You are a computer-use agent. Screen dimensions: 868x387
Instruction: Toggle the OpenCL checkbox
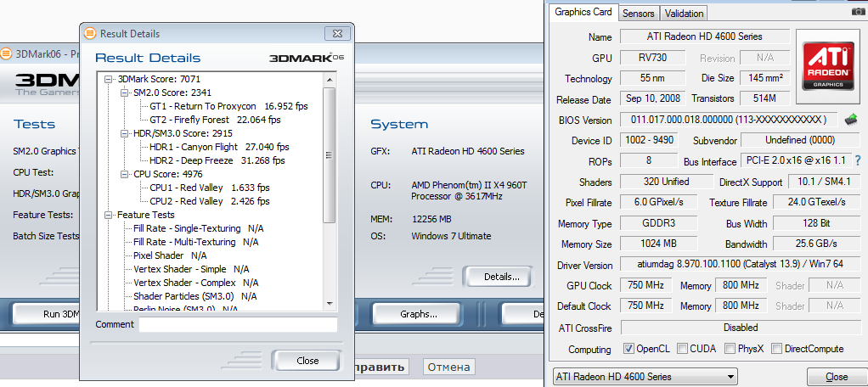[x=628, y=349]
